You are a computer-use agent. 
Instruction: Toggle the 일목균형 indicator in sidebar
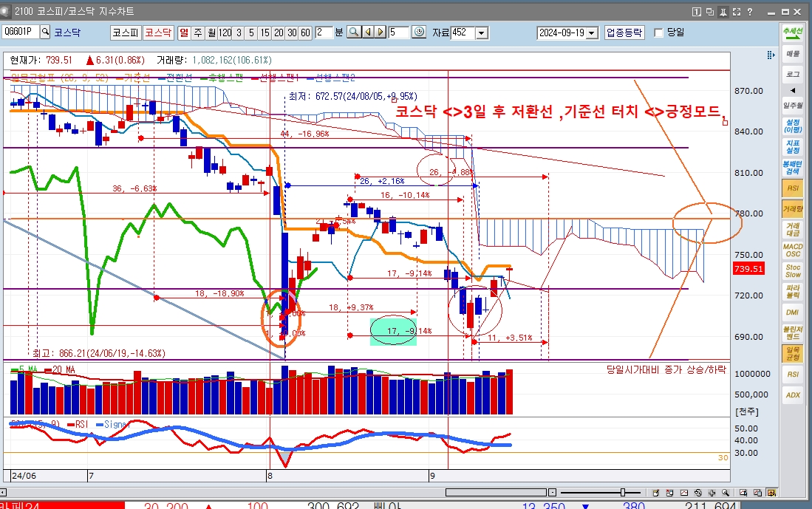pos(792,354)
